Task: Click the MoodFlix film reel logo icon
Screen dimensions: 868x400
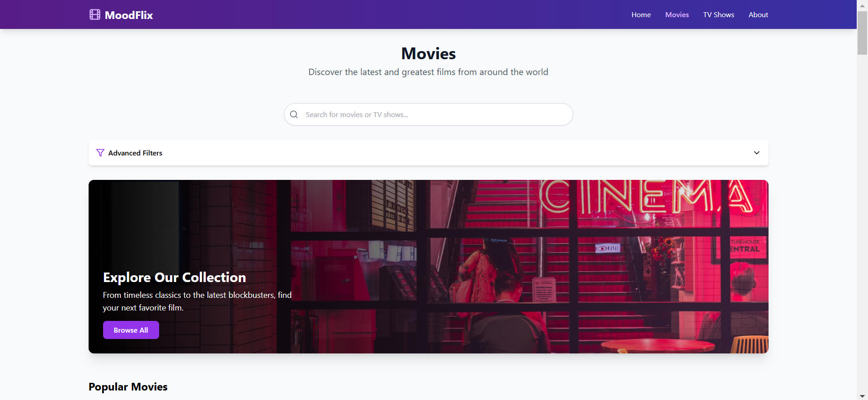Action: click(95, 15)
